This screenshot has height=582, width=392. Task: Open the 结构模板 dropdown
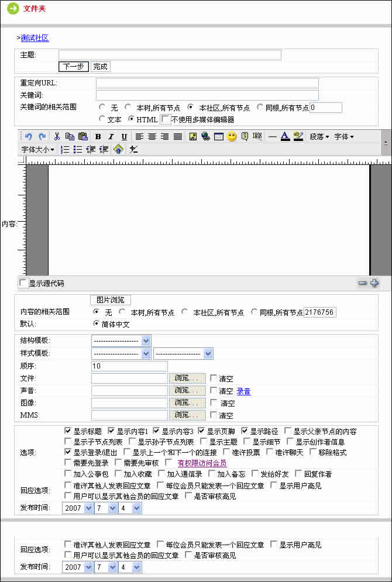(x=121, y=340)
